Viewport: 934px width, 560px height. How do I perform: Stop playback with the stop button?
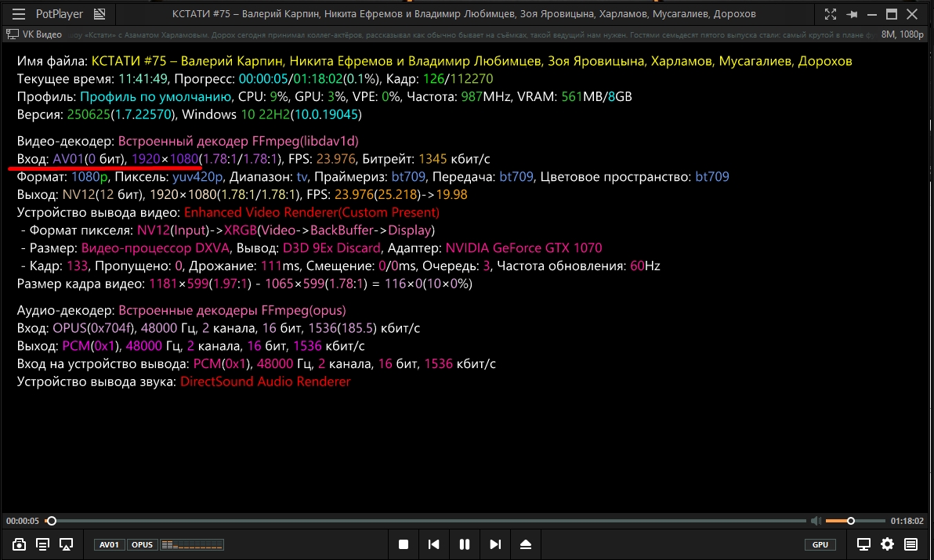[404, 544]
